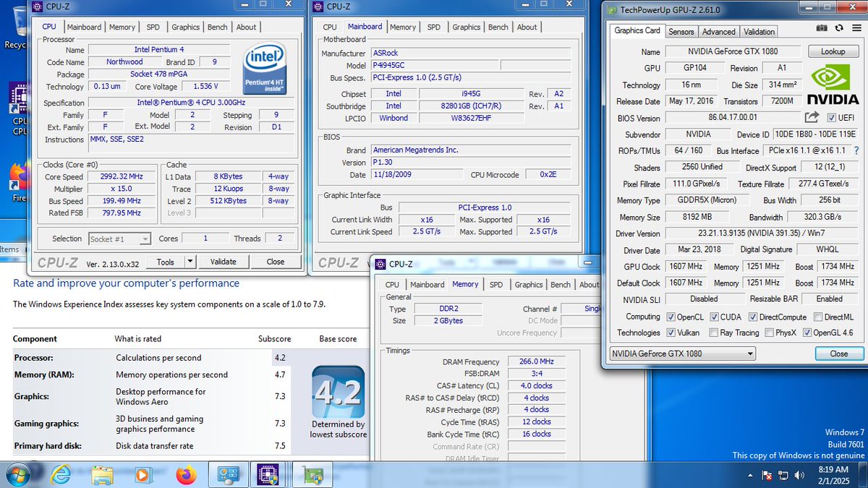Click the Driver Version field in GPU-Z
Screen dimensions: 868x488
pyautogui.click(x=762, y=234)
